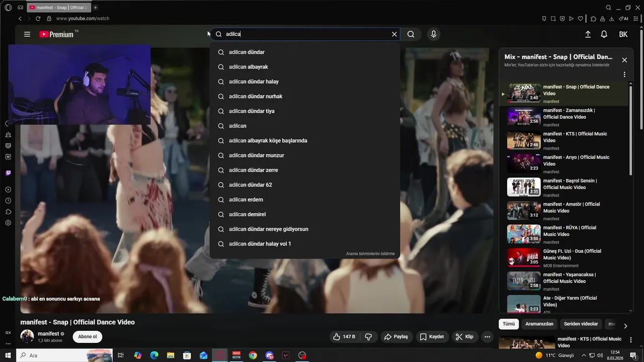Pick suggestion "adilcan dündar nurhak"

coord(305,97)
